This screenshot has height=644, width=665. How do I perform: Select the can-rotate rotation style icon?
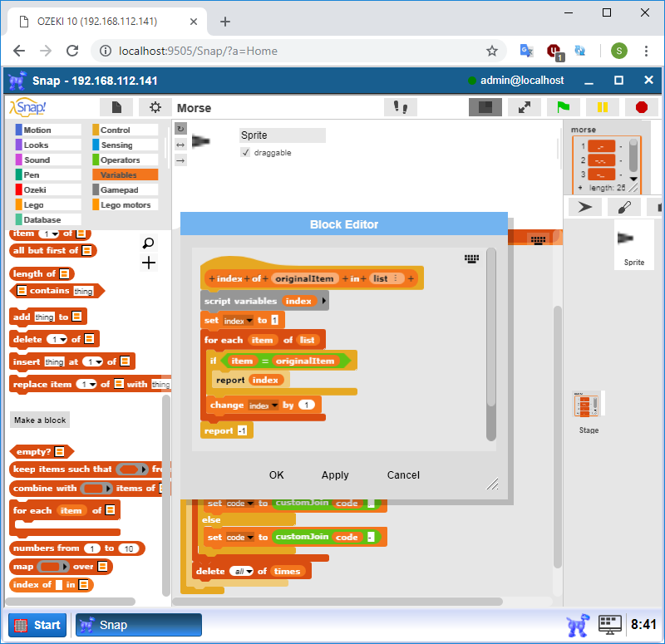coord(180,129)
